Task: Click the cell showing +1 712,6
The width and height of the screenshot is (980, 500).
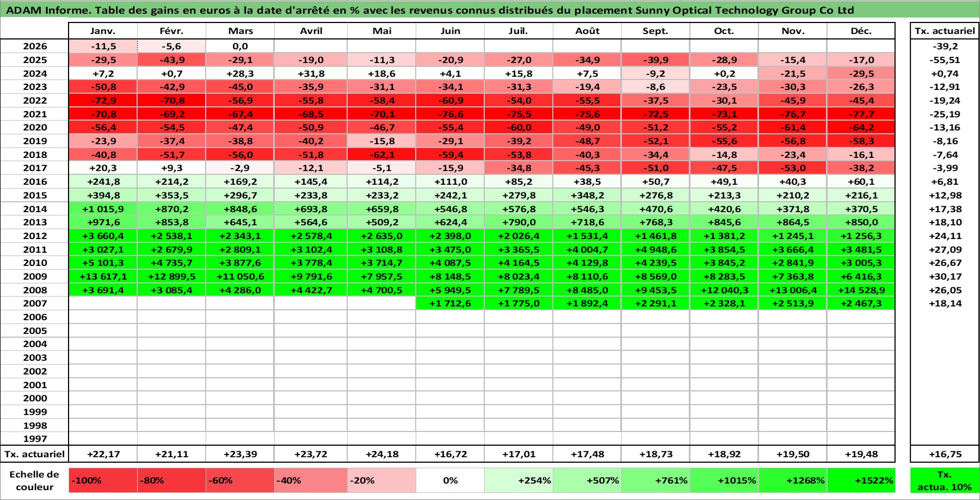Action: click(450, 303)
